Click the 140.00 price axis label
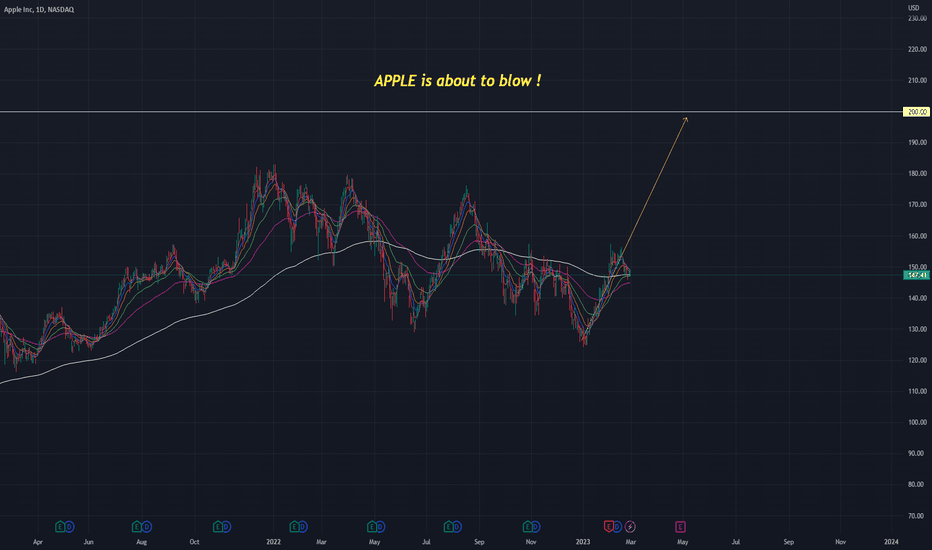Image resolution: width=932 pixels, height=550 pixels. pos(917,298)
